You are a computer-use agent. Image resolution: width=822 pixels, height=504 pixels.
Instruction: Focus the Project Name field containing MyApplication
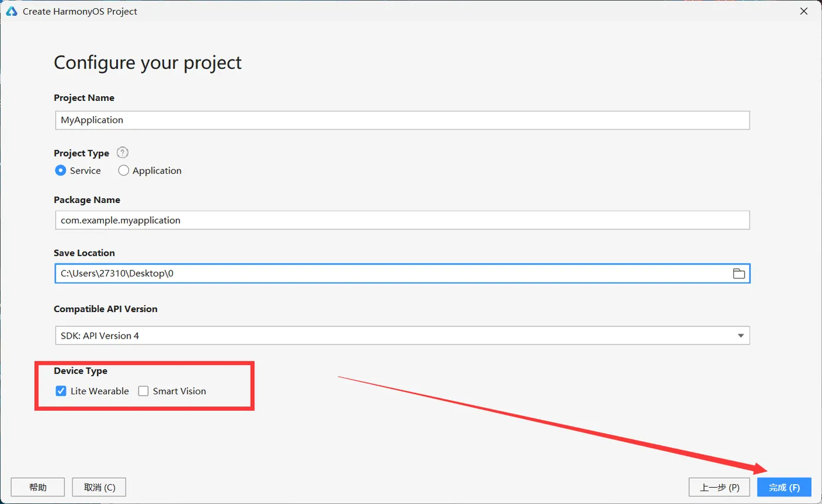402,120
